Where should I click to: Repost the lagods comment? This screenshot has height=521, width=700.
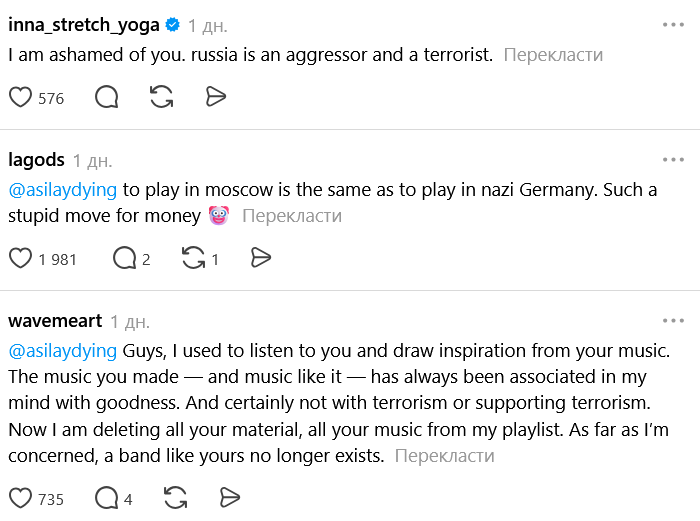click(x=193, y=259)
